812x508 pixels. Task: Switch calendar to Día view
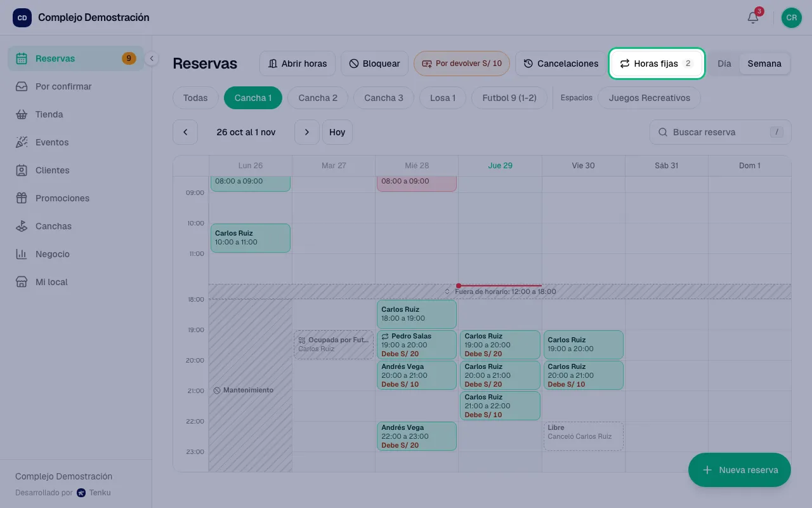[x=724, y=63]
